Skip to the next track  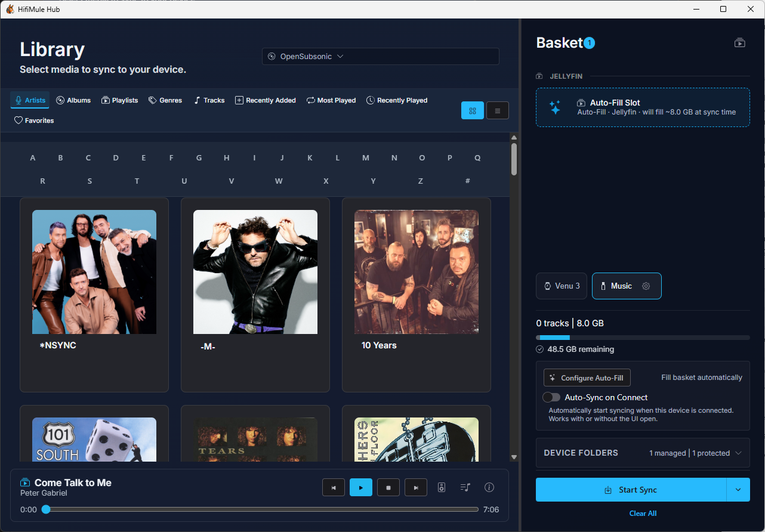tap(416, 487)
